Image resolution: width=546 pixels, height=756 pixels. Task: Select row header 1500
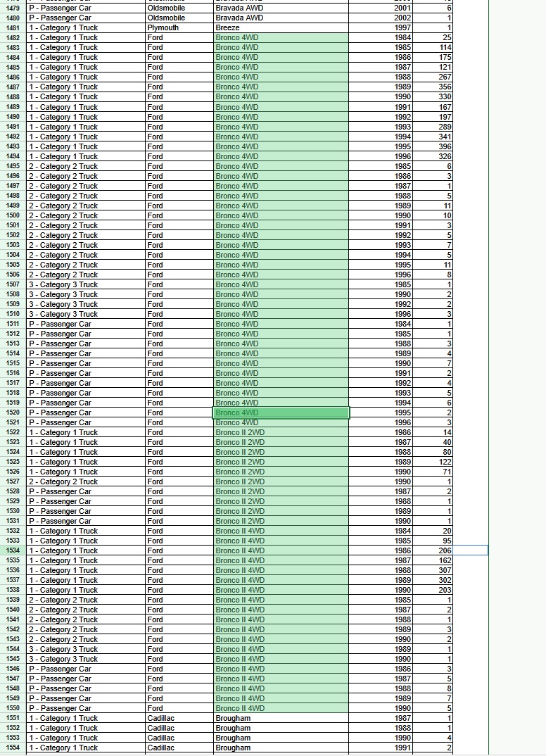13,215
